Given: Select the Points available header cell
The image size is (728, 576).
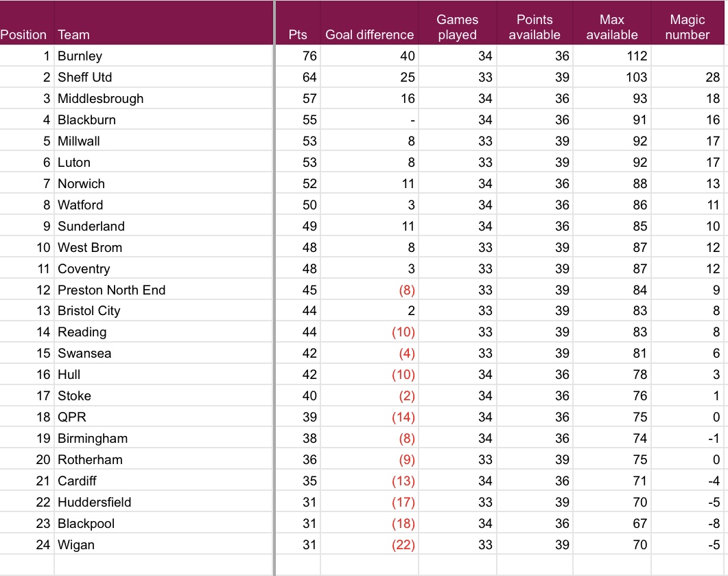Looking at the screenshot, I should tap(535, 27).
